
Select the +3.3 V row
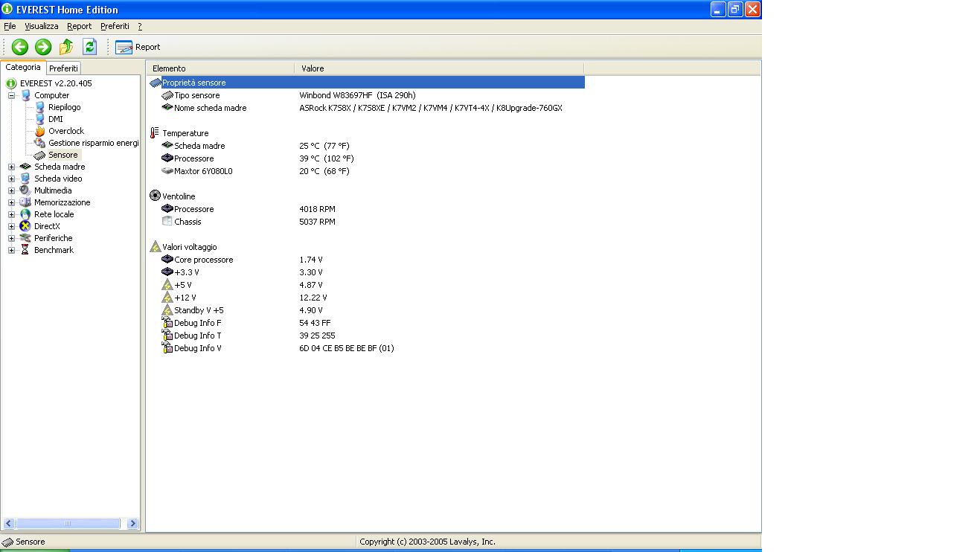point(367,272)
